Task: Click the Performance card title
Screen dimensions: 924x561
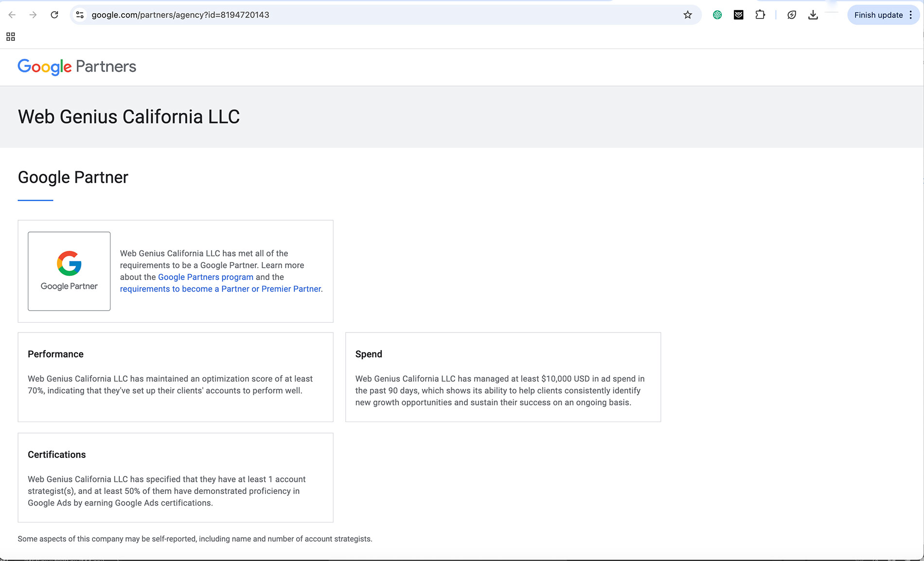Action: click(x=55, y=354)
